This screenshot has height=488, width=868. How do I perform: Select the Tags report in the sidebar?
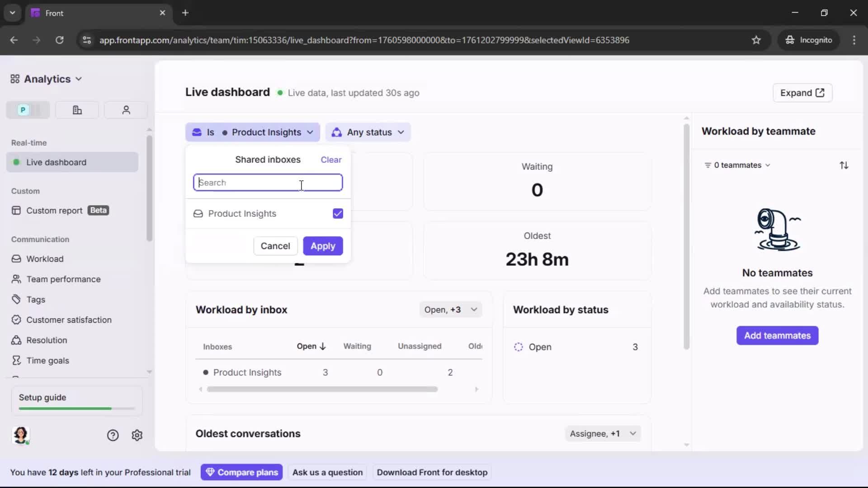35,299
